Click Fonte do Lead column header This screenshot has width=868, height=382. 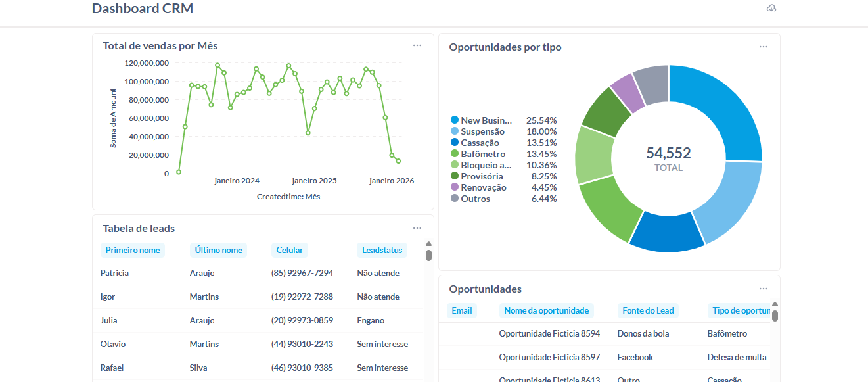pyautogui.click(x=649, y=310)
